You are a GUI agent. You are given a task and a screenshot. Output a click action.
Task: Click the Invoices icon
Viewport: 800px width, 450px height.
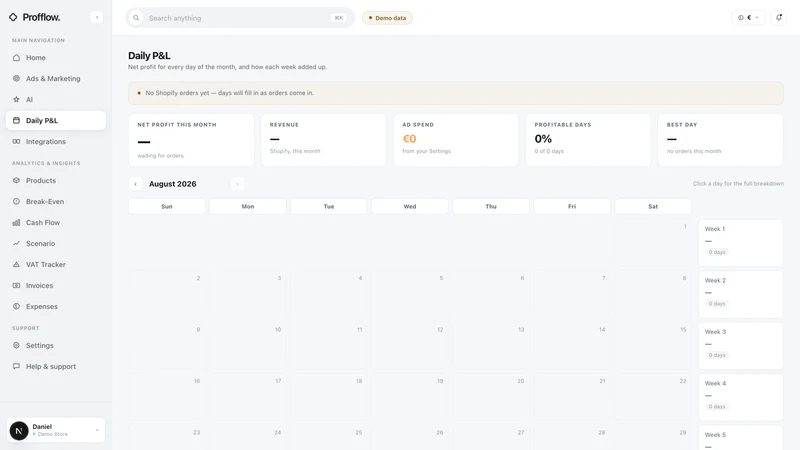(x=16, y=286)
